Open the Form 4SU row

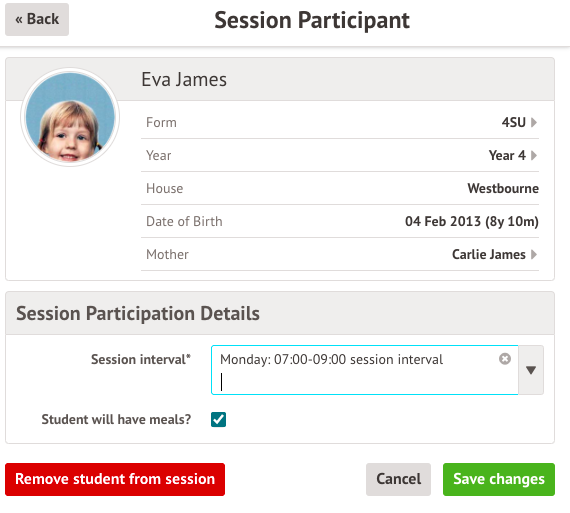coord(340,122)
